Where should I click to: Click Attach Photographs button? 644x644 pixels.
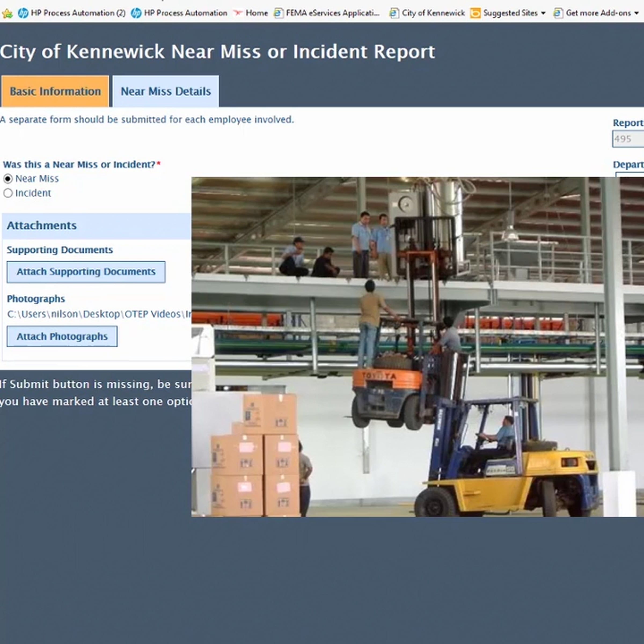point(62,337)
